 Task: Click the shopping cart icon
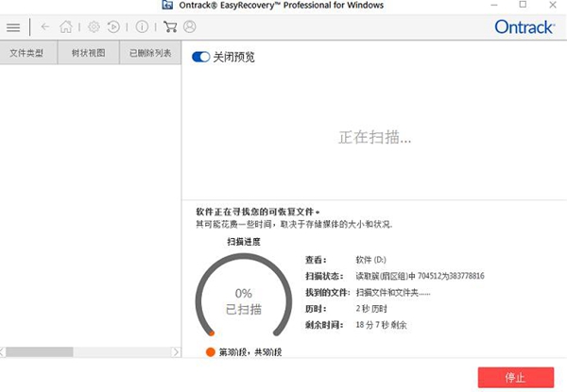169,27
